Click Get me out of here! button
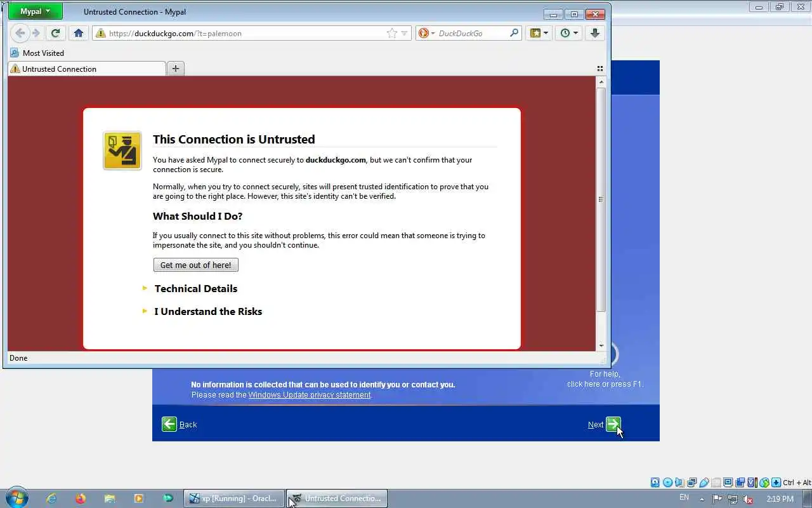 pyautogui.click(x=195, y=265)
